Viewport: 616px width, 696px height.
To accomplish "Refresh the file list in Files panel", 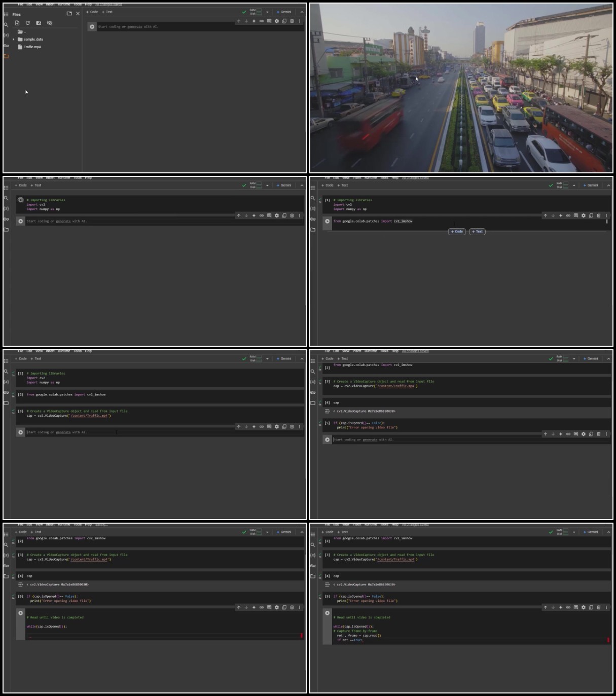I will pos(28,23).
